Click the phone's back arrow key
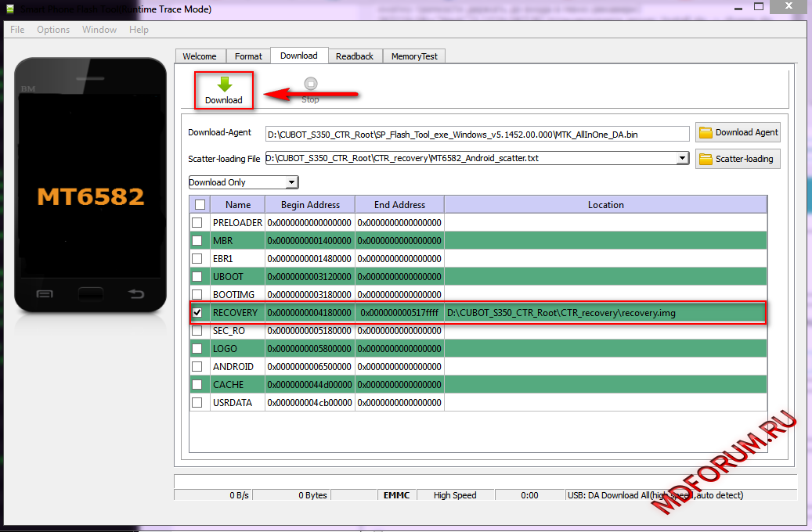 (136, 293)
